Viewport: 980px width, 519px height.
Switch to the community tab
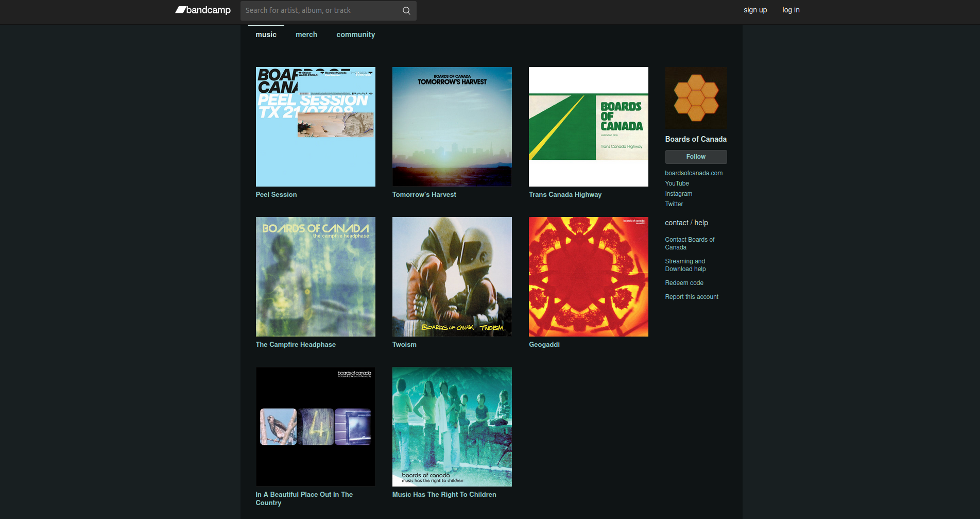[x=356, y=35]
